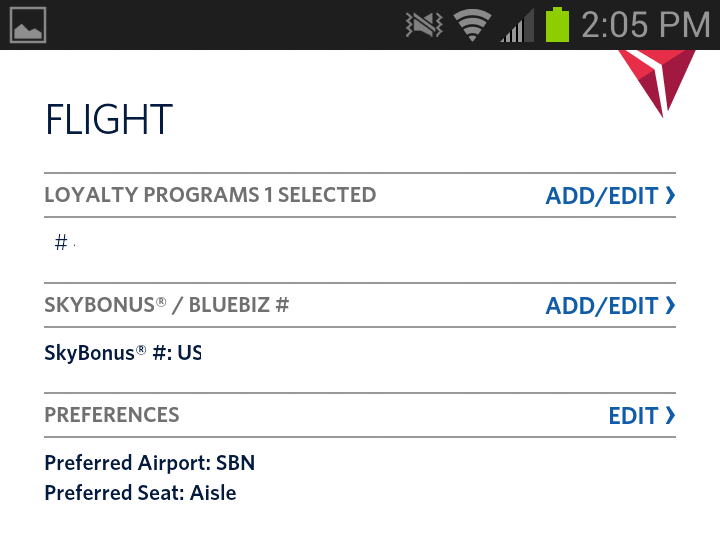Edit the flight Preferences

click(633, 416)
